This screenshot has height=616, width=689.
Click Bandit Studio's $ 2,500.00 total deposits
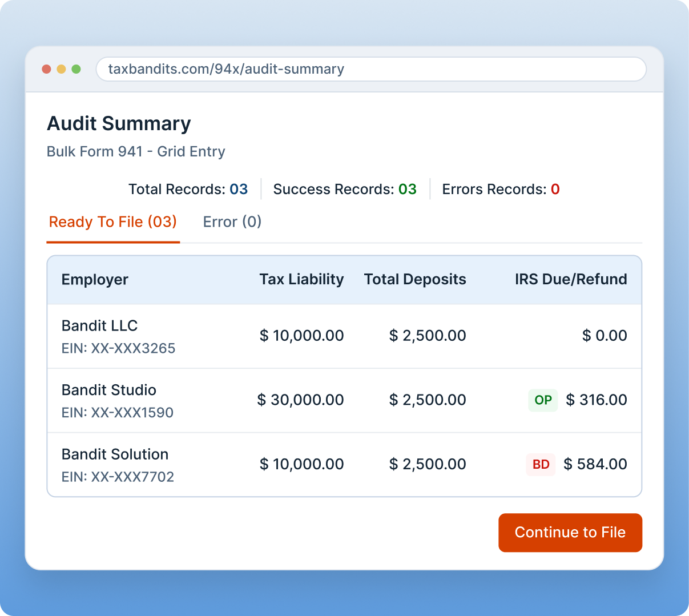pos(428,400)
